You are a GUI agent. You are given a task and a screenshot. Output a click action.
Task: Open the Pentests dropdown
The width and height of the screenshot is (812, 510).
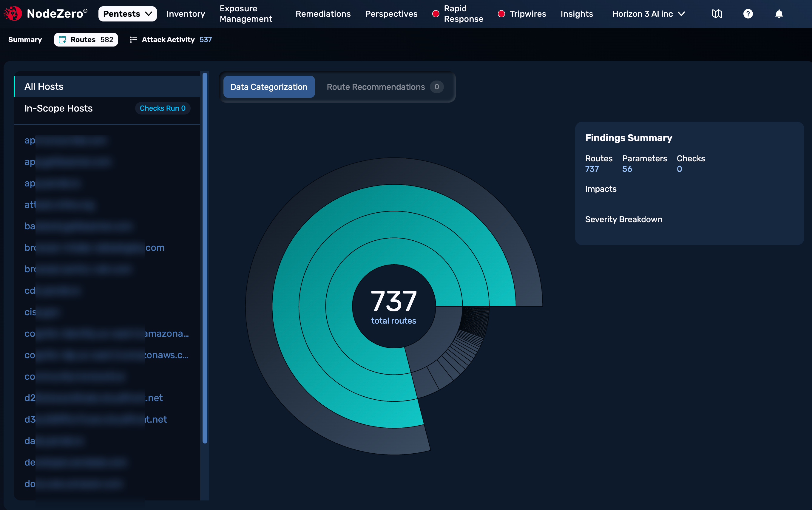(127, 14)
